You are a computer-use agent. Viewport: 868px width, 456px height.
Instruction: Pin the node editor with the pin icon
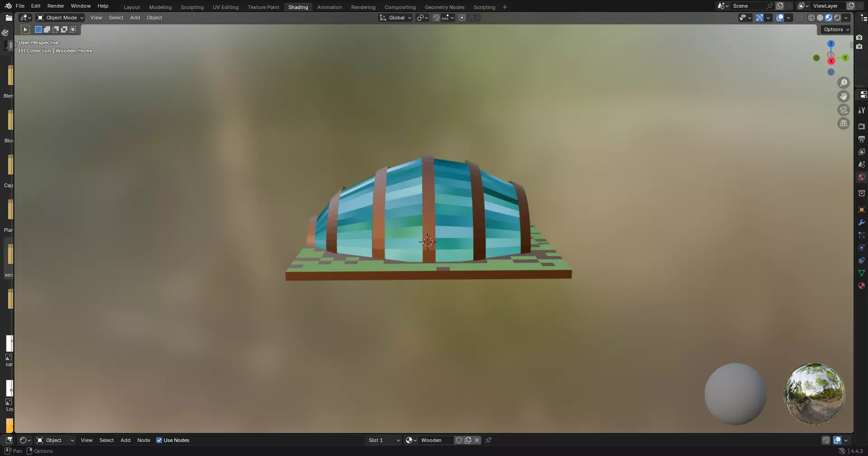[x=488, y=440]
